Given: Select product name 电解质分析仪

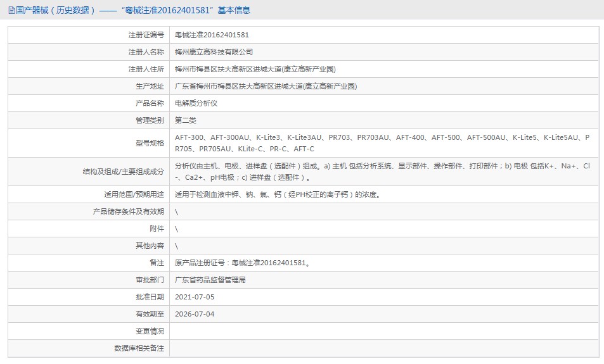Looking at the screenshot, I should [x=196, y=103].
